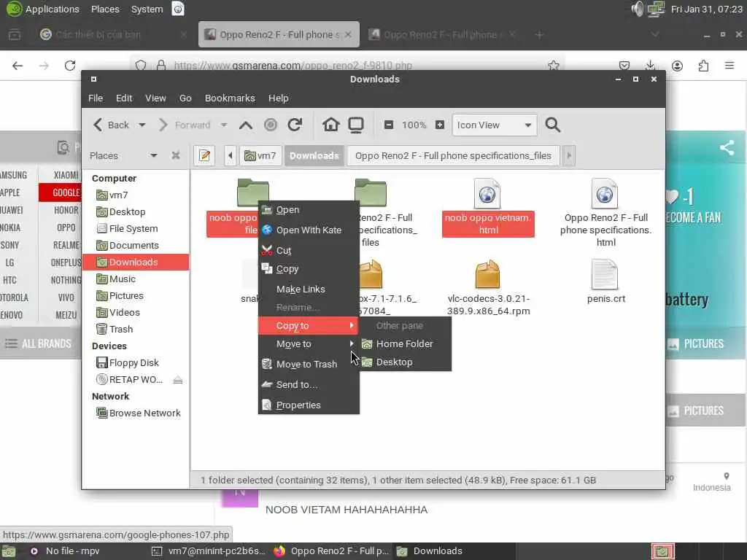Screen dimensions: 747x560
Task: Click the Computer toolbar icon
Action: [356, 125]
